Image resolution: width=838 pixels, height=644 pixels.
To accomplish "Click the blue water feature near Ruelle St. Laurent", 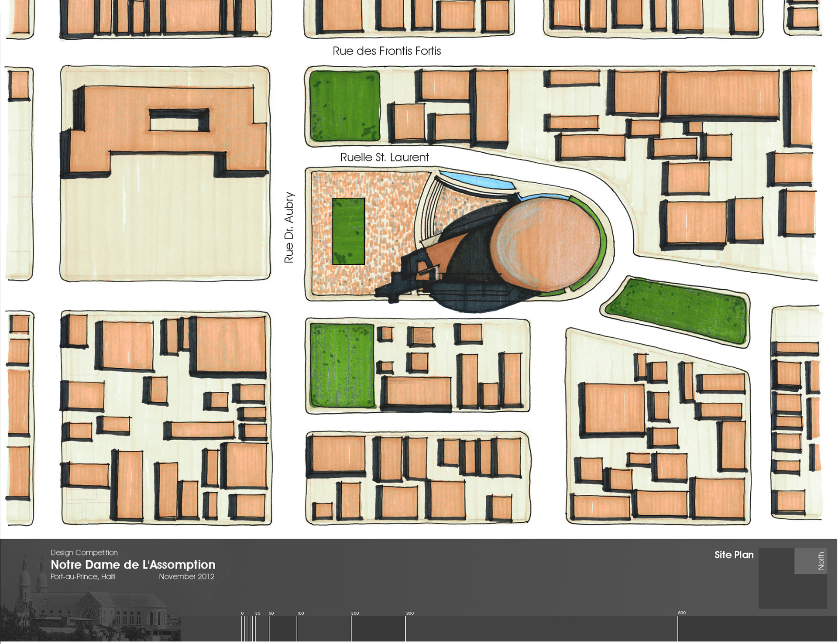I will (476, 180).
